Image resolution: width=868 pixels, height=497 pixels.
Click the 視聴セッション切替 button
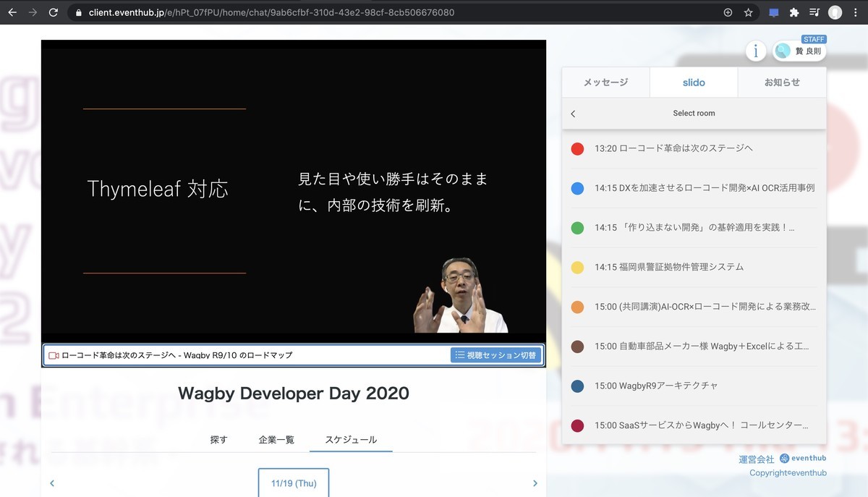point(495,355)
